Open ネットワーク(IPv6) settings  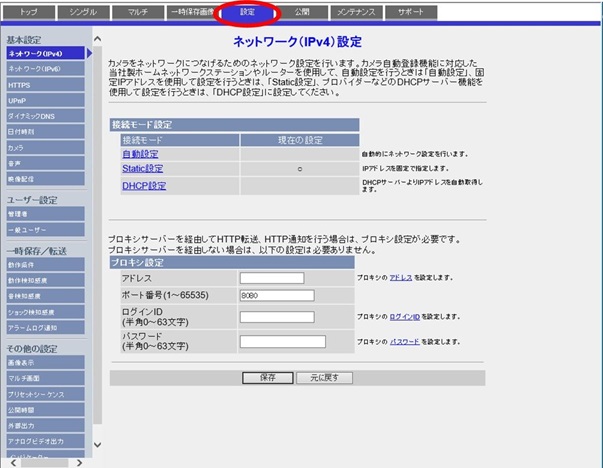45,69
